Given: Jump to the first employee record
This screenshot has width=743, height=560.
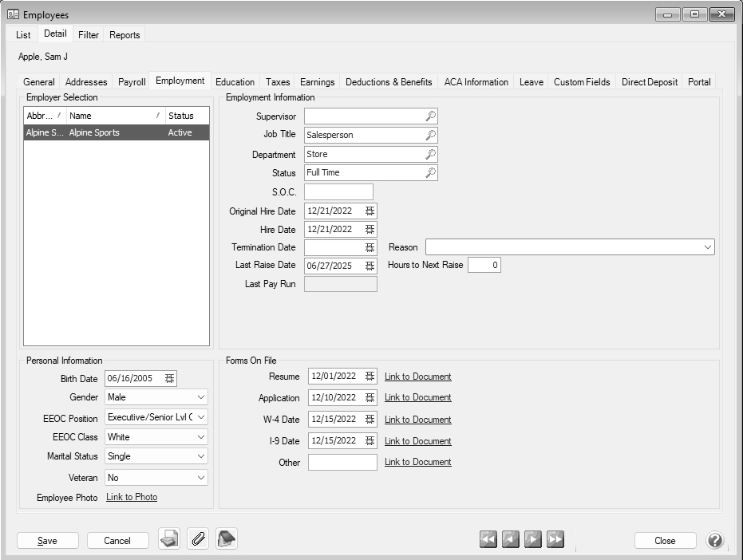Looking at the screenshot, I should (488, 540).
